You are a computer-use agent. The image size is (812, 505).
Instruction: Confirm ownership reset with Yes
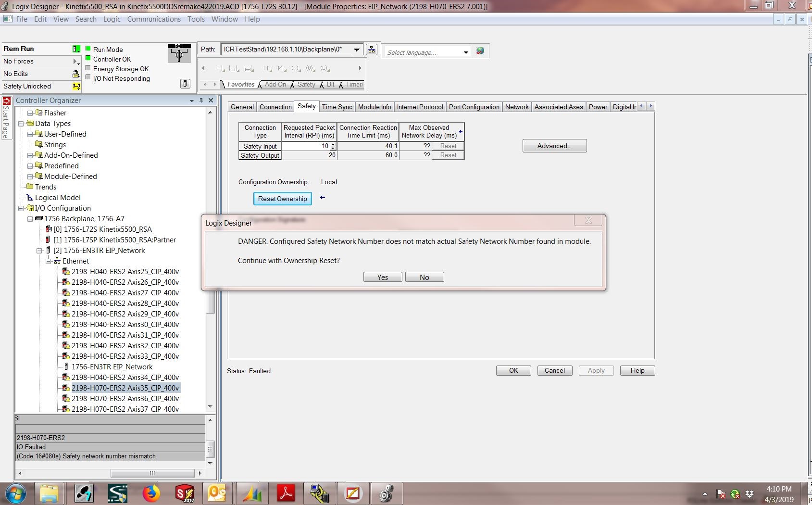pyautogui.click(x=383, y=277)
